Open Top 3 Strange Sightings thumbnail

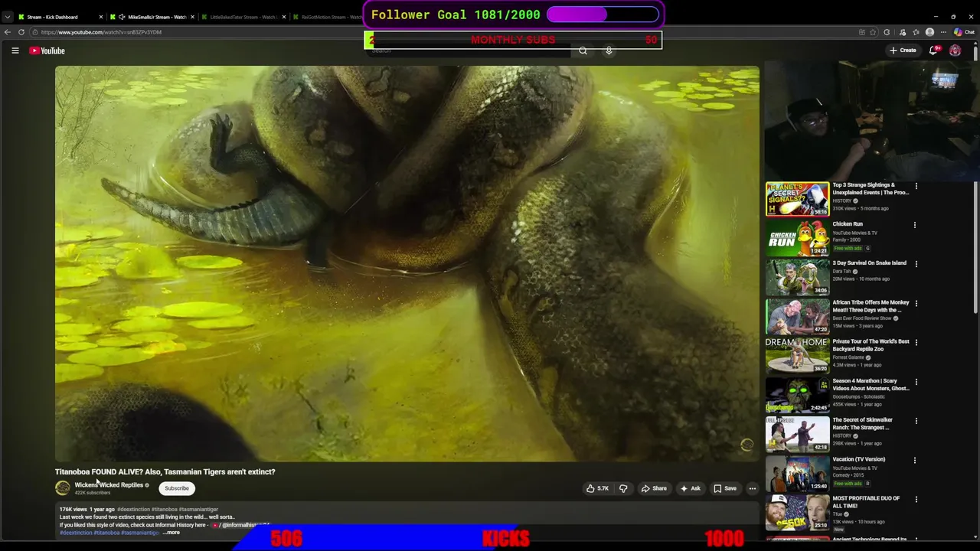[797, 199]
